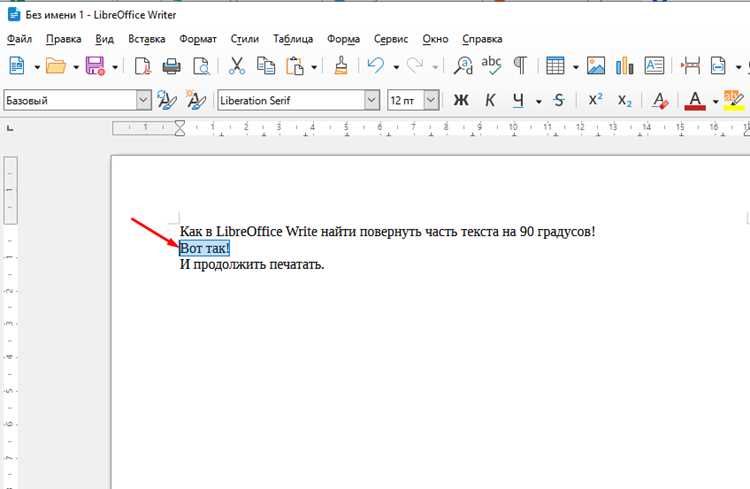This screenshot has width=750, height=489.
Task: Click the Insert Table icon
Action: [x=555, y=66]
